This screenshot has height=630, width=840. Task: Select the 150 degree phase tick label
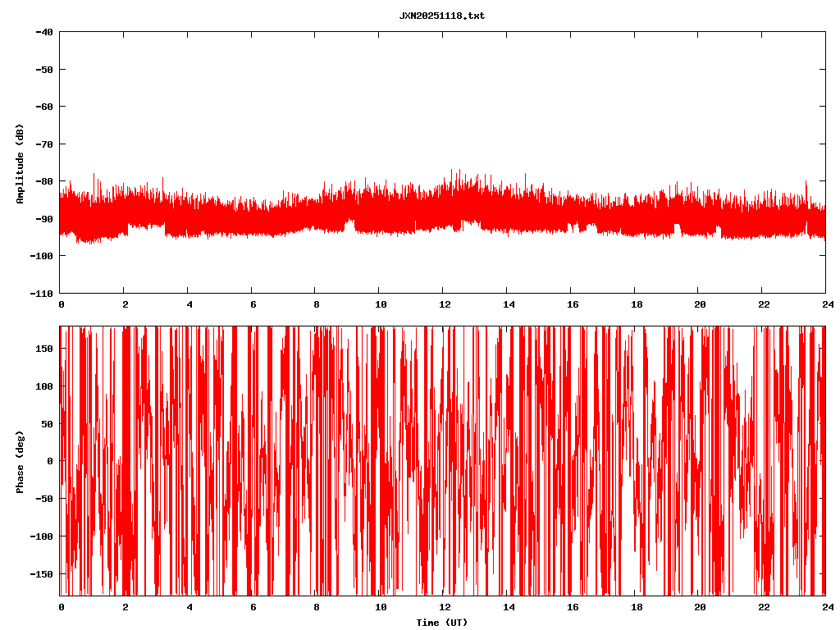pyautogui.click(x=44, y=349)
